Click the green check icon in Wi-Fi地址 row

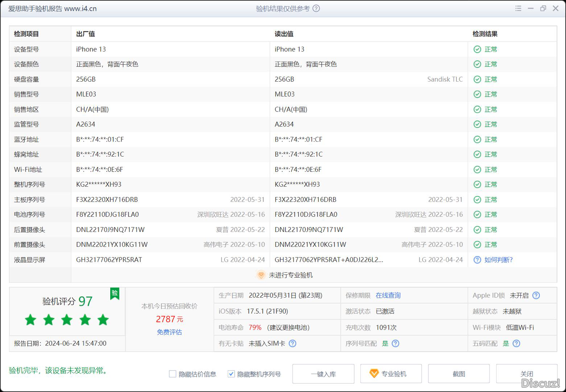[x=477, y=170]
